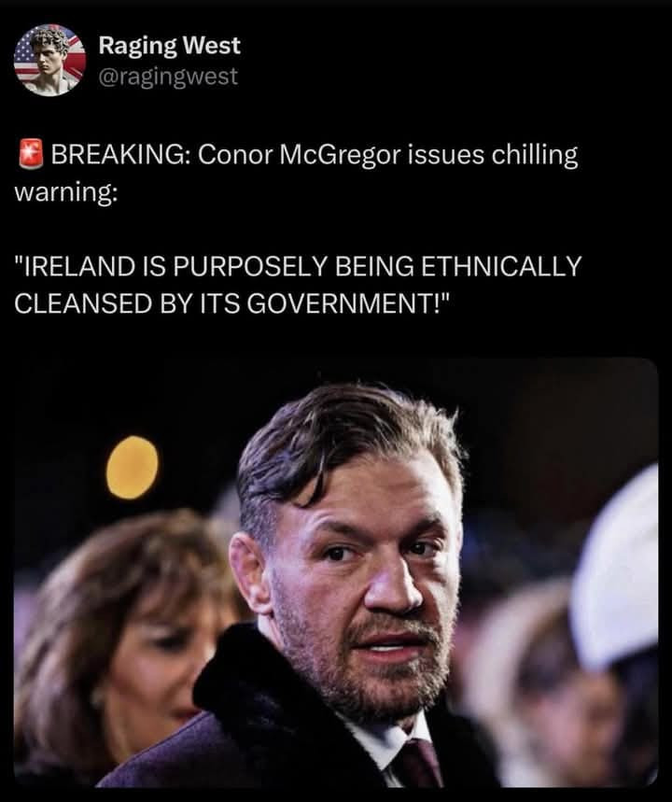
Task: Click the 'Conor McGregor issues chilling' text line
Action: 387,155
